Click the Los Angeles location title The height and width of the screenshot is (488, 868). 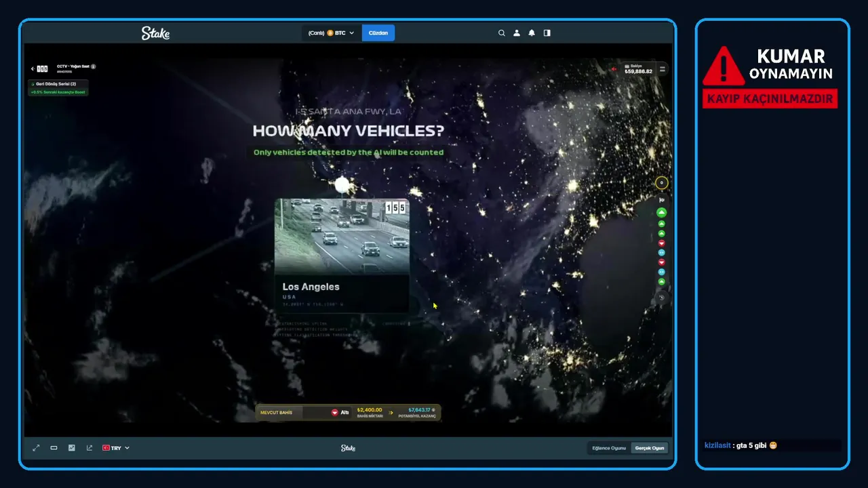click(311, 287)
